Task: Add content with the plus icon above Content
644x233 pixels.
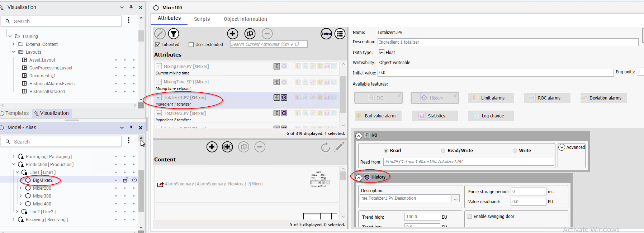Action: 212,147
